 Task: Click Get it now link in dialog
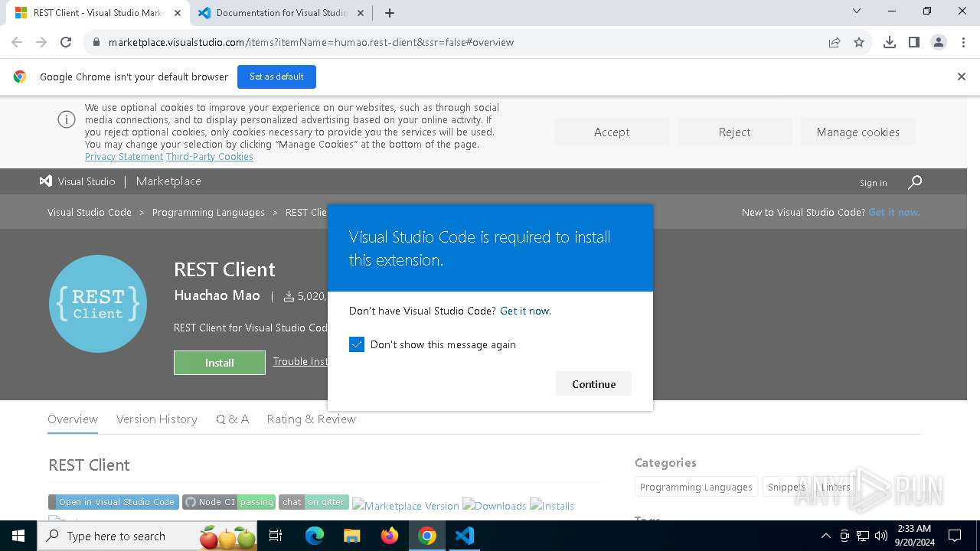point(525,311)
